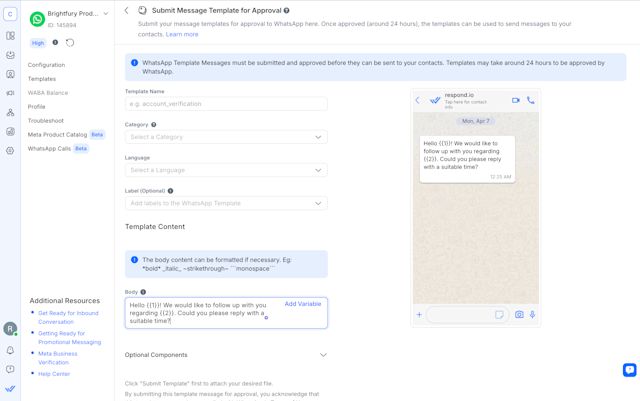Click Body field help icon
This screenshot has width=640, height=401.
[143, 292]
